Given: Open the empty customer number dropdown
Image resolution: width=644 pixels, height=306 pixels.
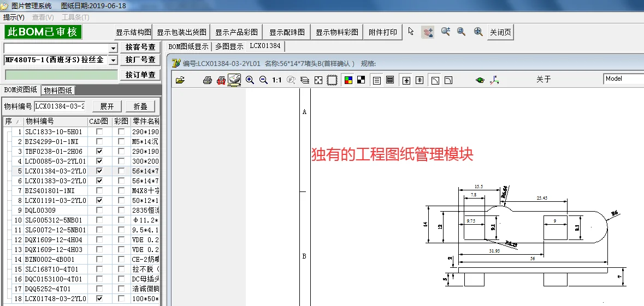Looking at the screenshot, I should [x=114, y=48].
